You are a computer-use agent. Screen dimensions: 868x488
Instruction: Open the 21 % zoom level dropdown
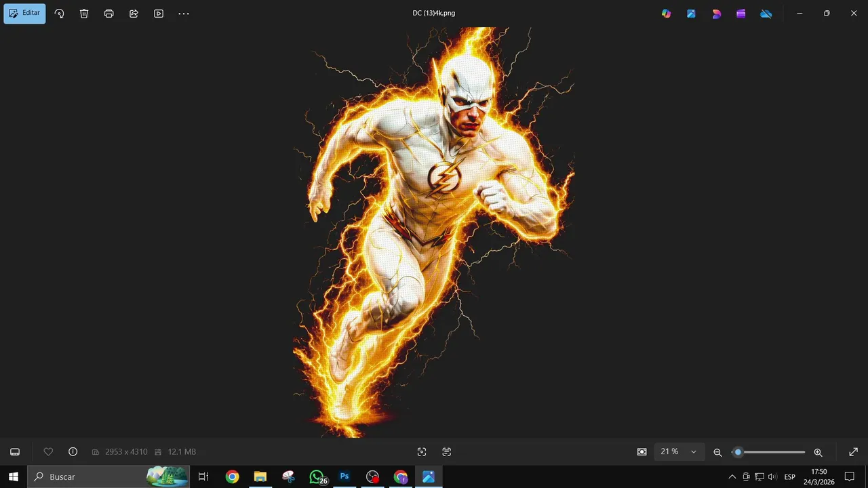pos(679,452)
